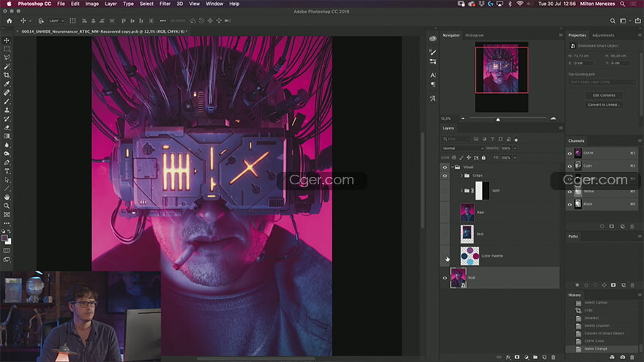
Task: Open the Window menu
Action: point(214,4)
